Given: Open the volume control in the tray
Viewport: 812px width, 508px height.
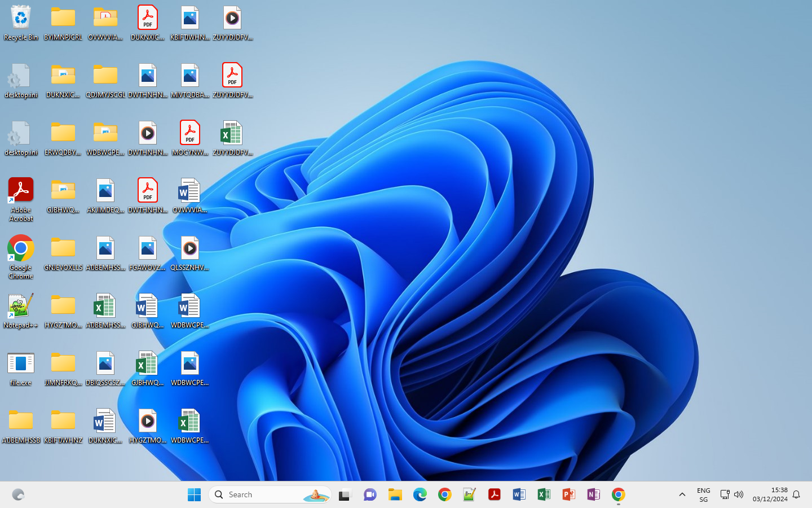Looking at the screenshot, I should 739,494.
